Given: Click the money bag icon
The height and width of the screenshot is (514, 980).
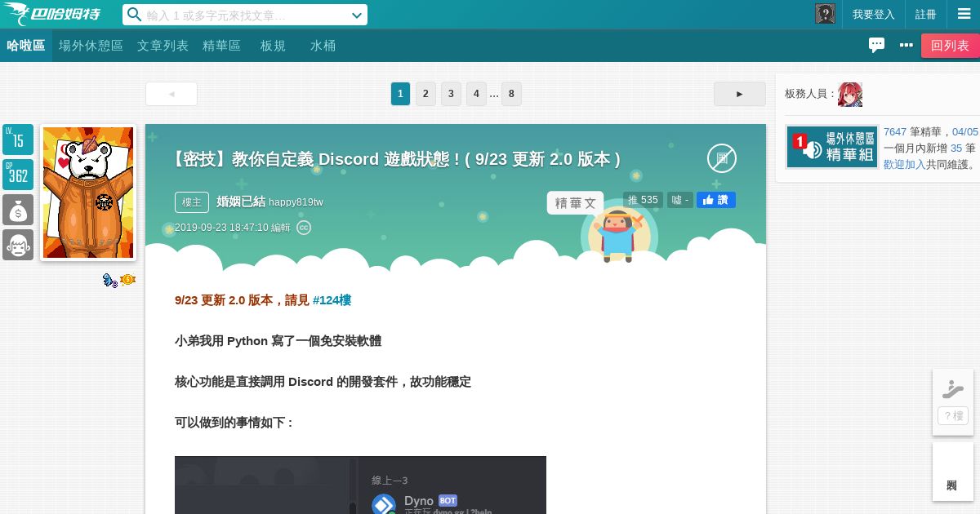Looking at the screenshot, I should coord(18,210).
